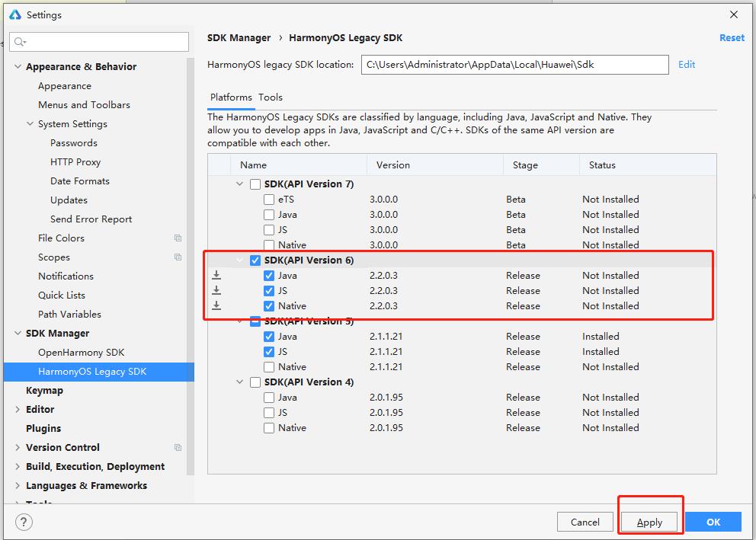The height and width of the screenshot is (540, 756).
Task: Click the copy icon next to Scopes
Action: click(178, 257)
